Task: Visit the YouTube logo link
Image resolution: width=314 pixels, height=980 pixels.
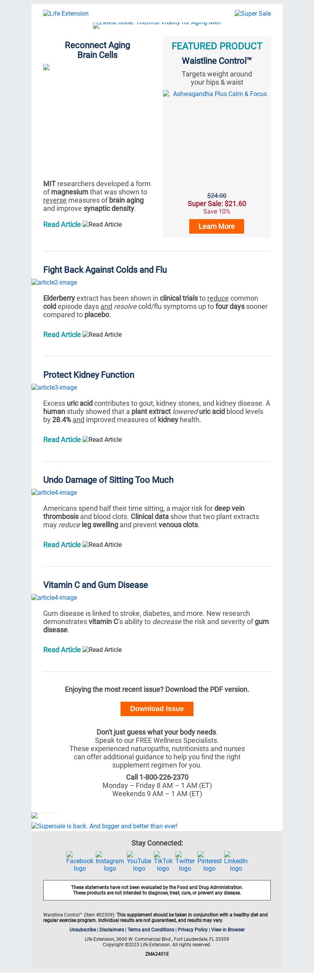Action: (139, 862)
